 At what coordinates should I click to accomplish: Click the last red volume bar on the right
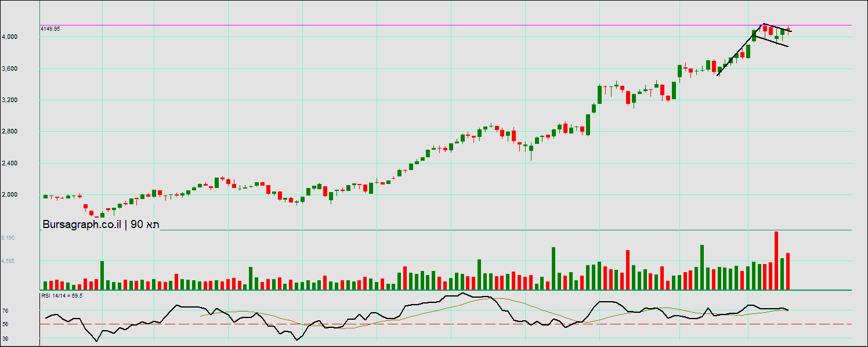coord(788,271)
